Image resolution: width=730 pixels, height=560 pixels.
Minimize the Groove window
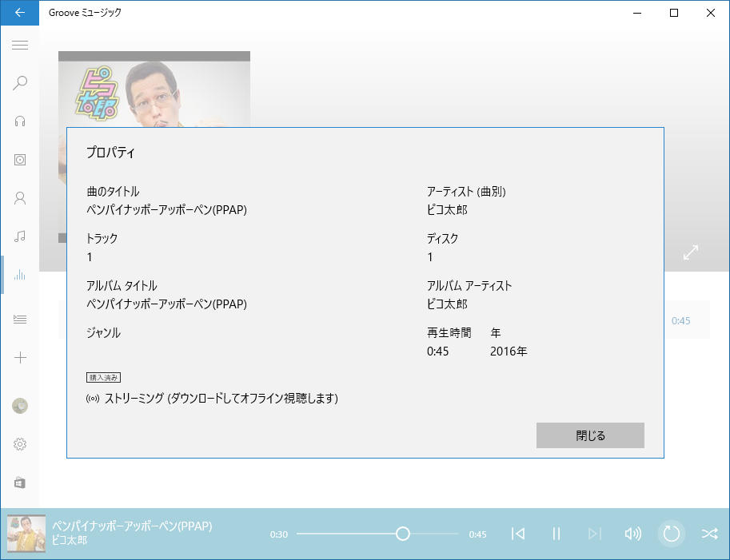pos(637,13)
